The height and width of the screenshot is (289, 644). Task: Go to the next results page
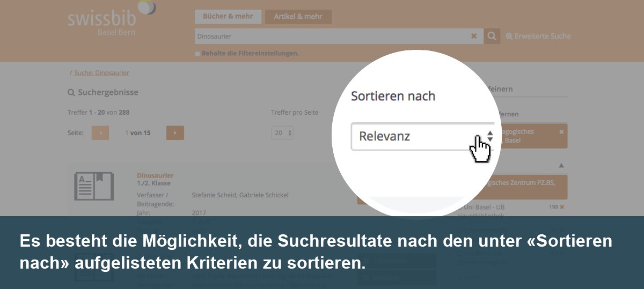point(175,133)
